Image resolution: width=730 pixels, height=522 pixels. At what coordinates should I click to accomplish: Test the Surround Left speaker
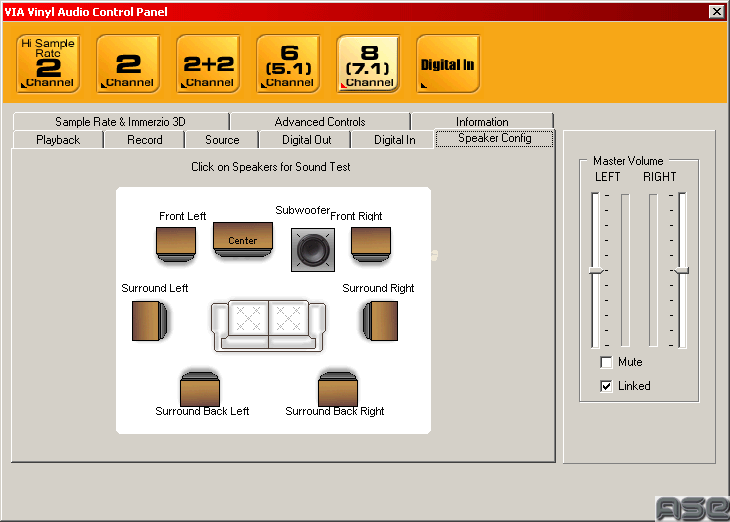[x=150, y=321]
